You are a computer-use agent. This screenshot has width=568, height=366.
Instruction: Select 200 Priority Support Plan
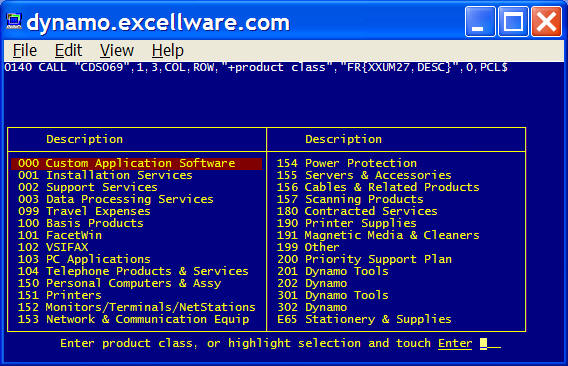tap(364, 259)
